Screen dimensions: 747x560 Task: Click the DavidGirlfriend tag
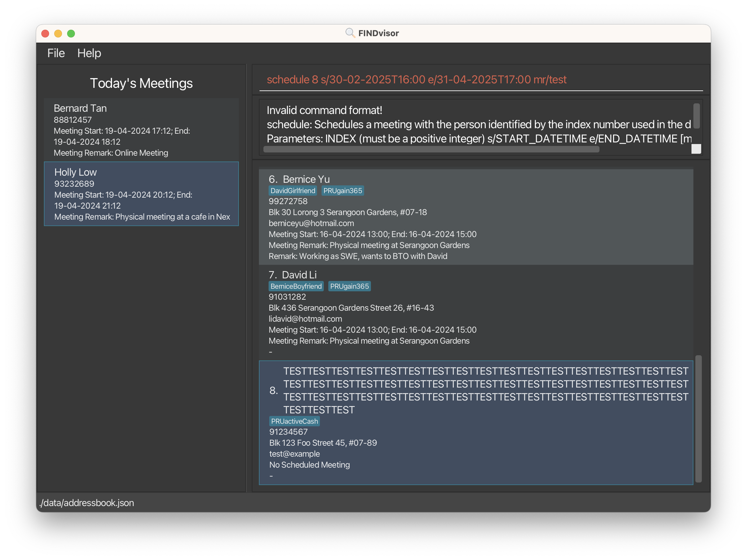pyautogui.click(x=292, y=191)
